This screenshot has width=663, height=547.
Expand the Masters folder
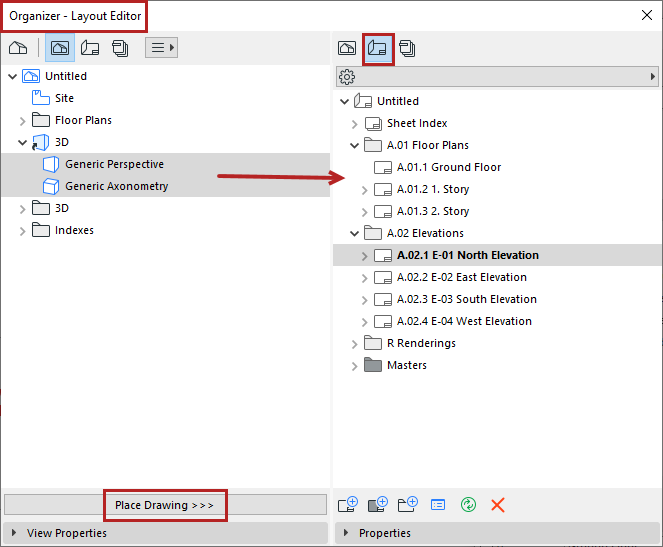coord(354,366)
